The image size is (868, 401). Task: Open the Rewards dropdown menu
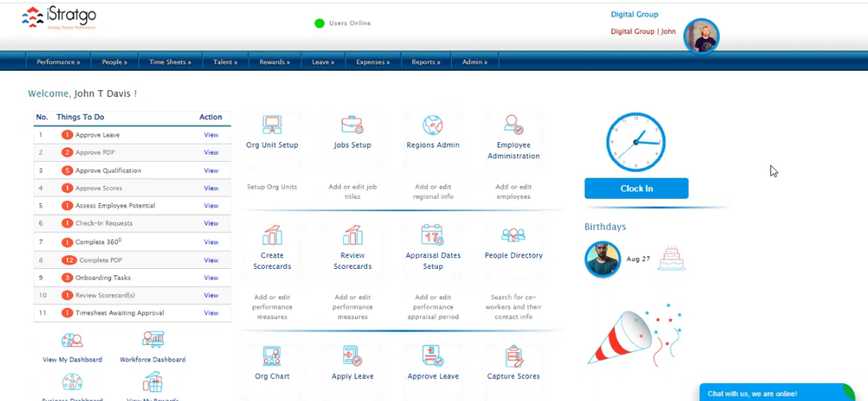click(x=275, y=62)
